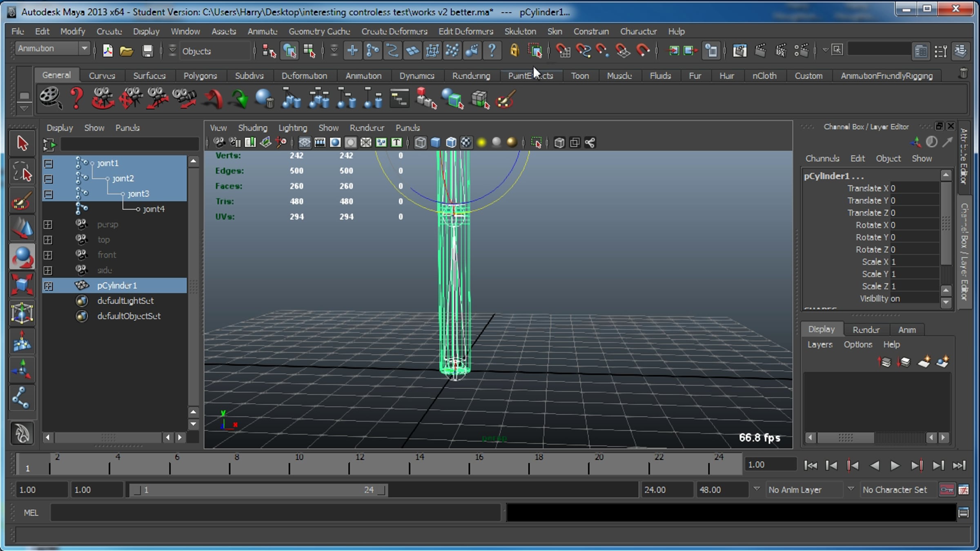Image resolution: width=980 pixels, height=551 pixels.
Task: Click the film reel shelf icon
Action: pos(50,99)
